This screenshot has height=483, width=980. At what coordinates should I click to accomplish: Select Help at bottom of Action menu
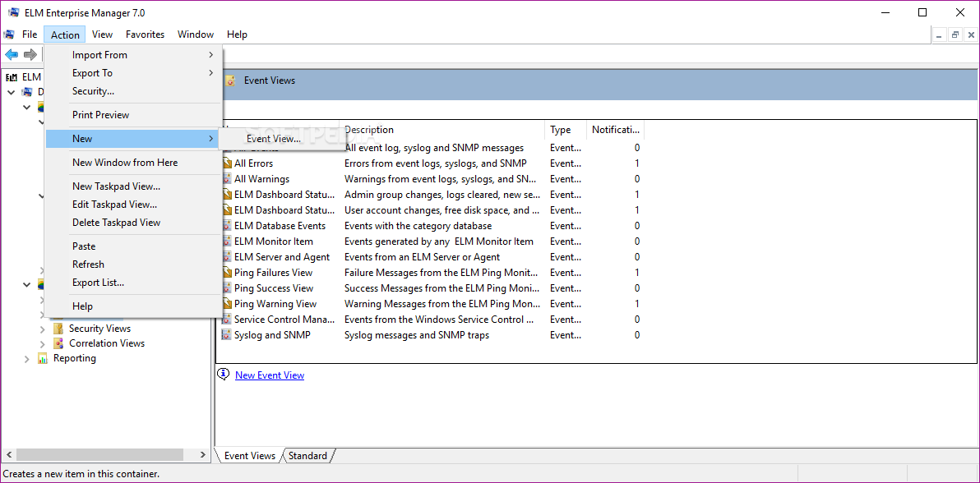pos(134,306)
